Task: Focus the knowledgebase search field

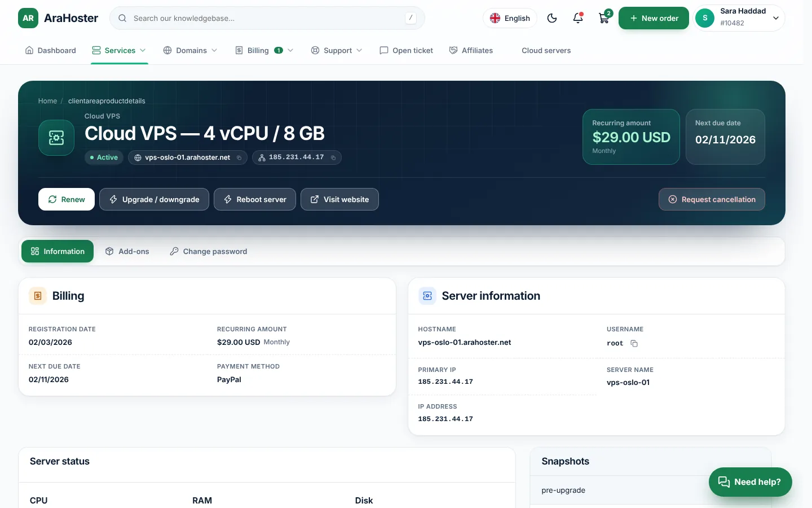Action: [x=267, y=18]
